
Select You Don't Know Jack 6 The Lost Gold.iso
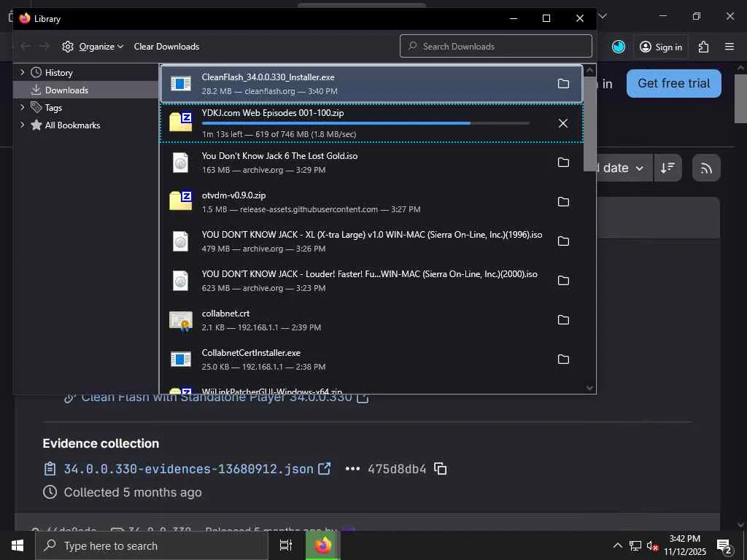[x=371, y=163]
